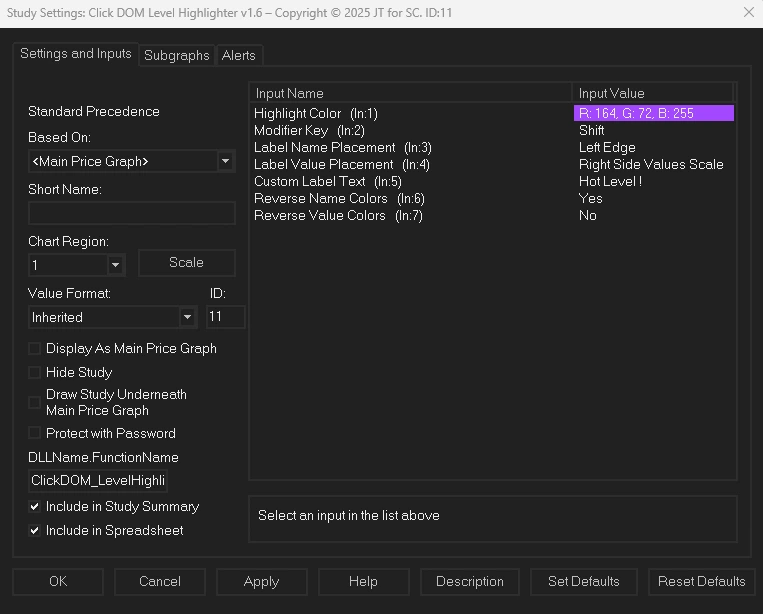Click the Short Name input field

(132, 213)
